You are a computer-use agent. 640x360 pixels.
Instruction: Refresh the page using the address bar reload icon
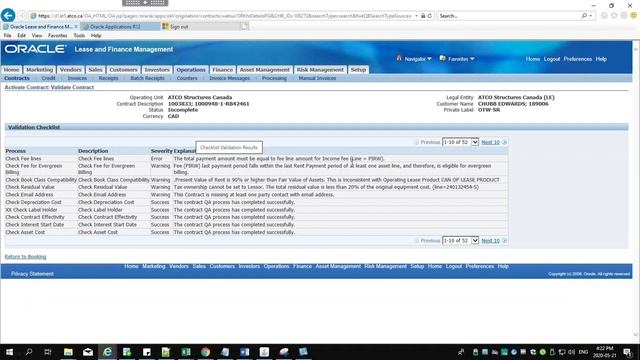[429, 16]
